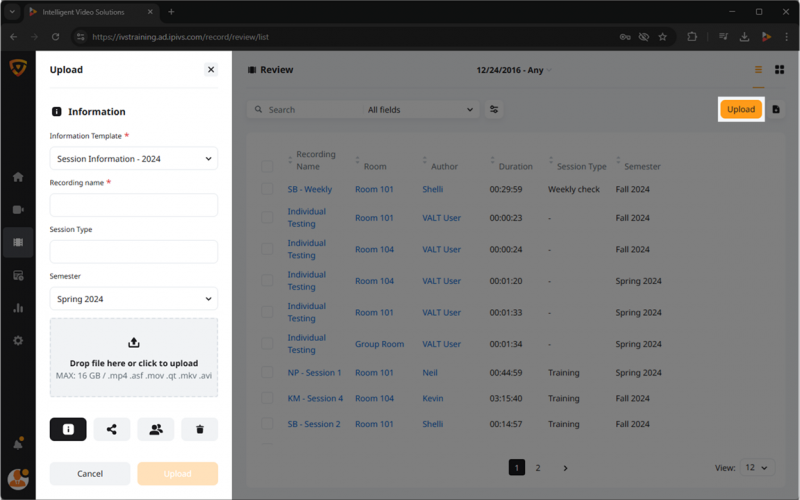Open browser downloads icon
800x500 pixels.
click(x=744, y=37)
